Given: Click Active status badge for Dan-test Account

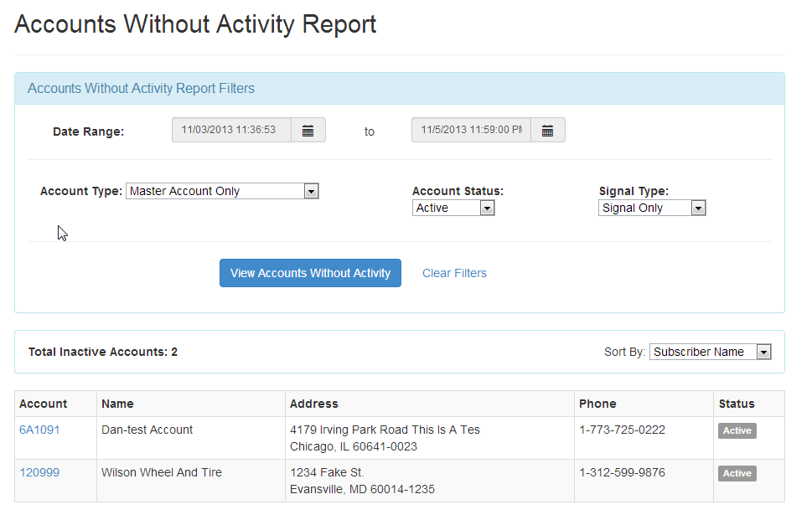Looking at the screenshot, I should tap(737, 431).
